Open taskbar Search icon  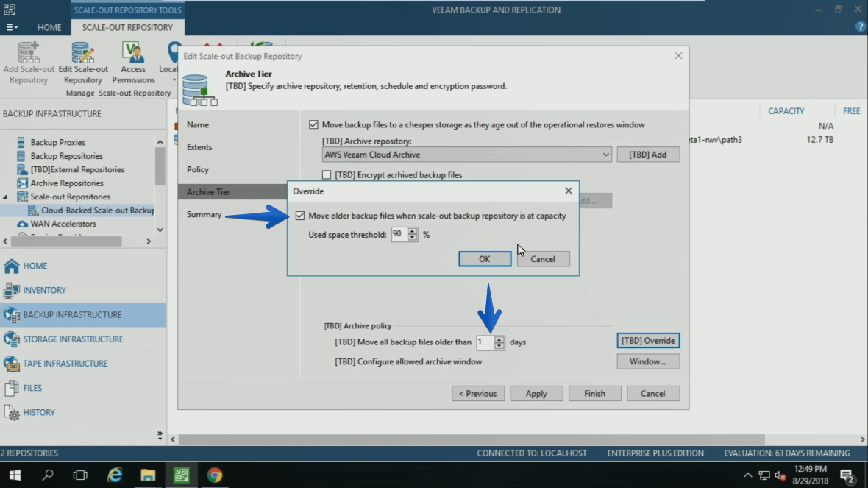click(x=48, y=475)
